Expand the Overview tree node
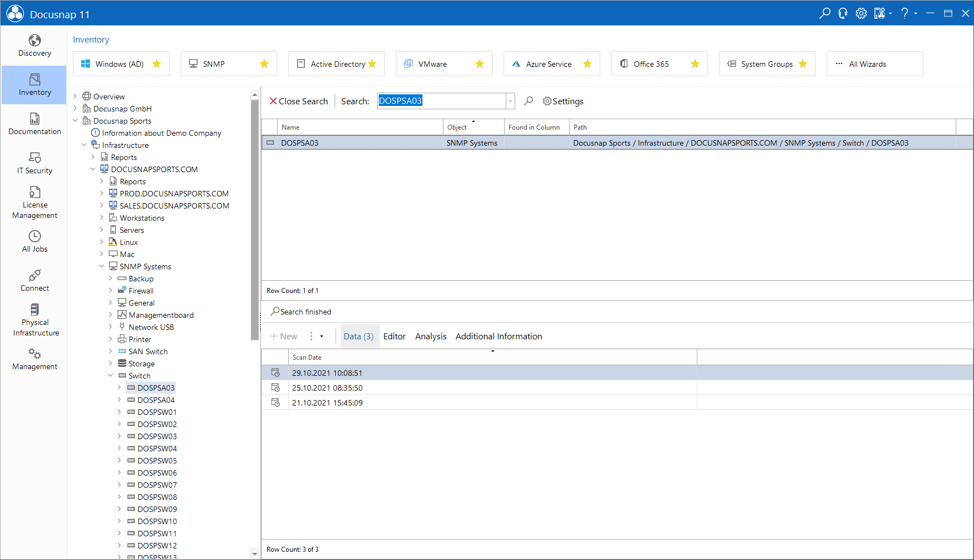This screenshot has height=560, width=974. tap(76, 97)
